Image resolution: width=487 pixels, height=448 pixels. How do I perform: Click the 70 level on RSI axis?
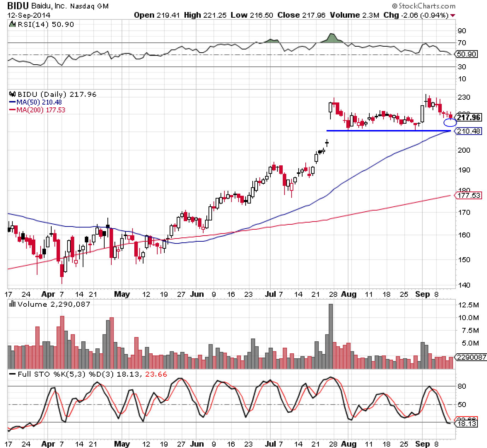point(462,43)
